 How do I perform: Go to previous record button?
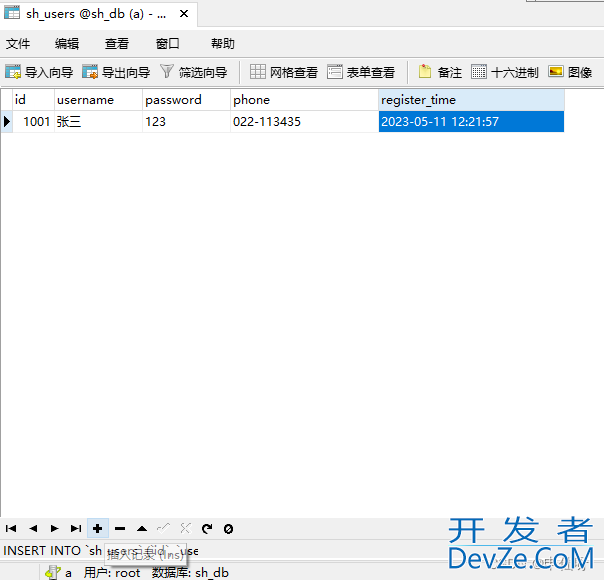click(33, 528)
